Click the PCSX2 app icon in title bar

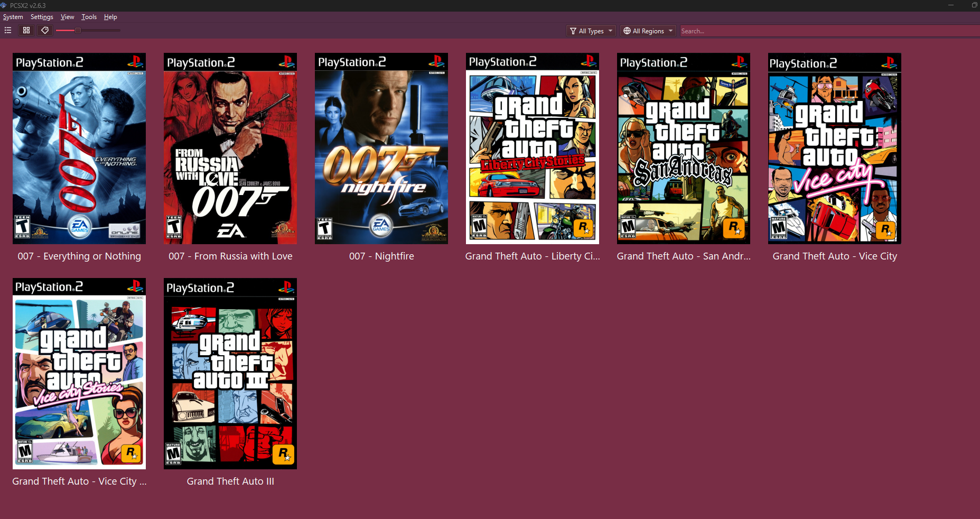pos(4,5)
